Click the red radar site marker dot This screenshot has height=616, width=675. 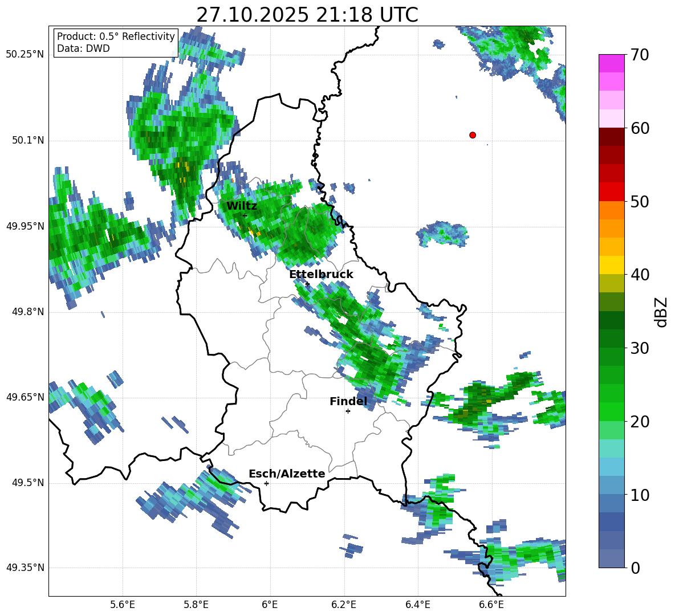point(473,135)
